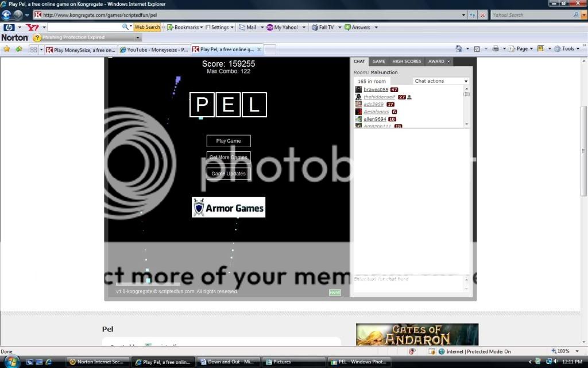Close the AWARD tab with its x
Screen dimensions: 588x368
point(448,62)
